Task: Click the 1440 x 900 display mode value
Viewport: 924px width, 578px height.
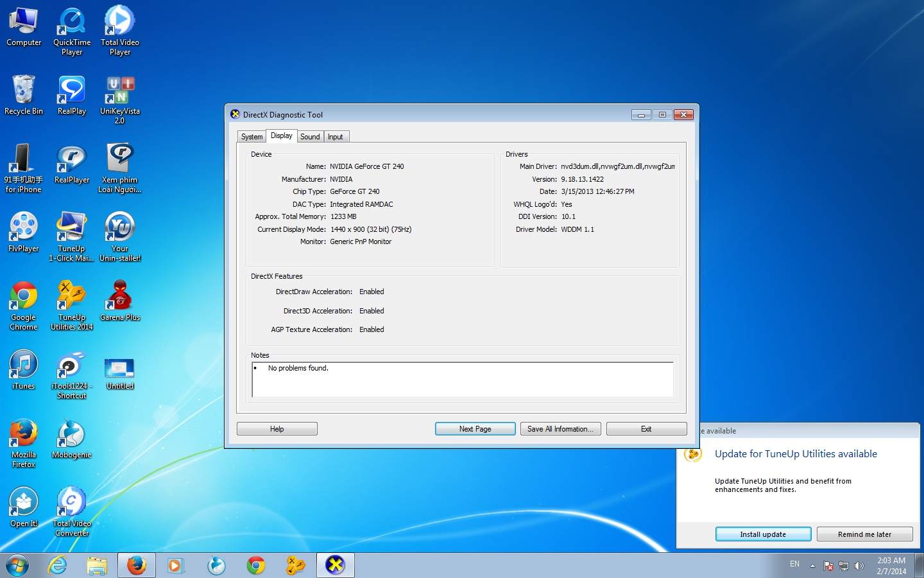Action: point(371,229)
